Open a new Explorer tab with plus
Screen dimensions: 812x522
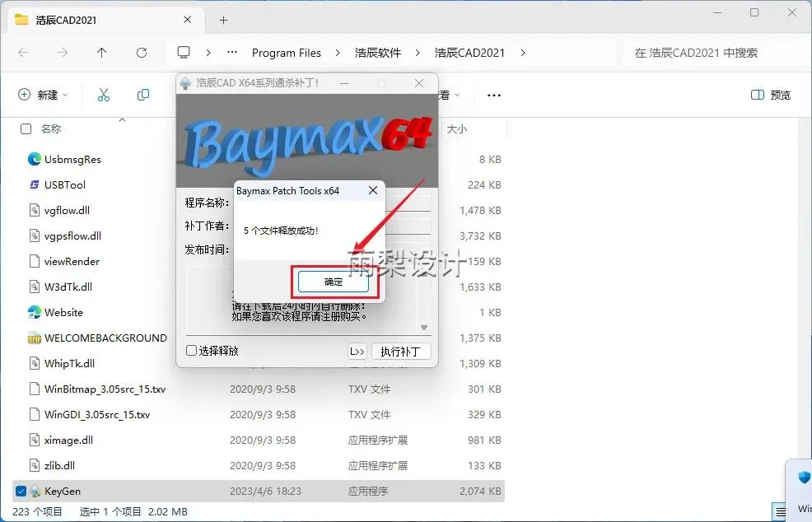(x=223, y=21)
